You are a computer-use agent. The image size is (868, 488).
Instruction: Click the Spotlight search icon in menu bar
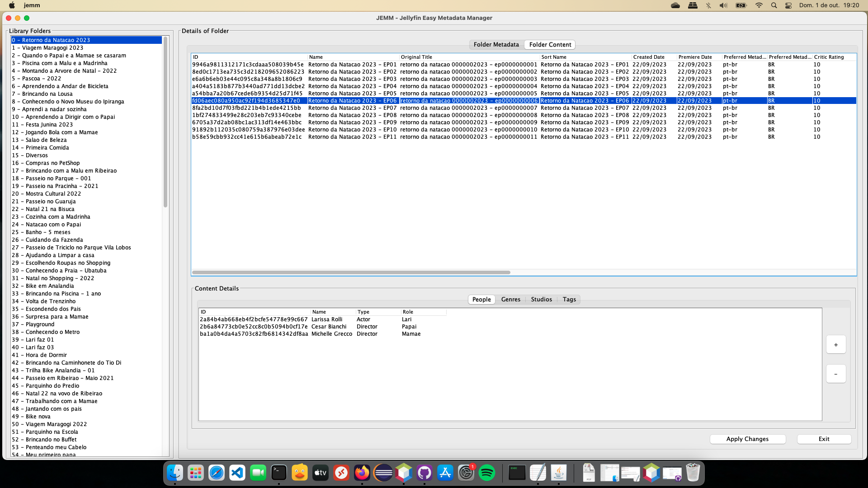[x=774, y=5]
